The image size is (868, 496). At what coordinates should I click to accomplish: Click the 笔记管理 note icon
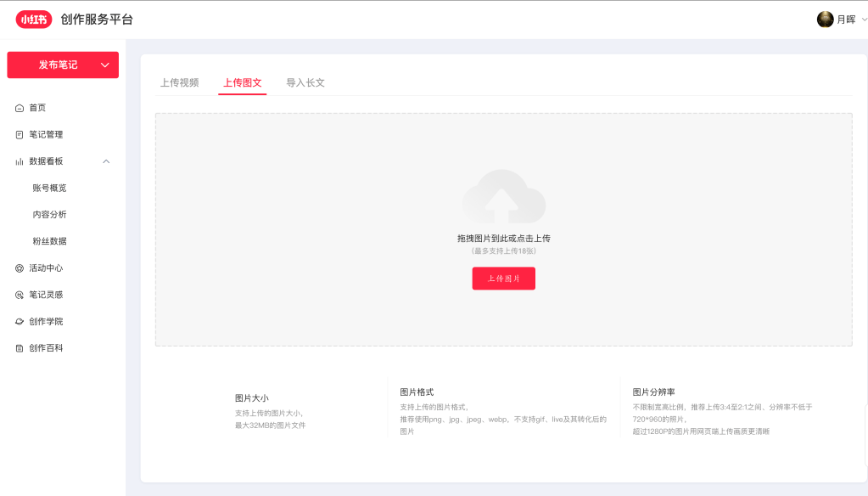tap(20, 134)
